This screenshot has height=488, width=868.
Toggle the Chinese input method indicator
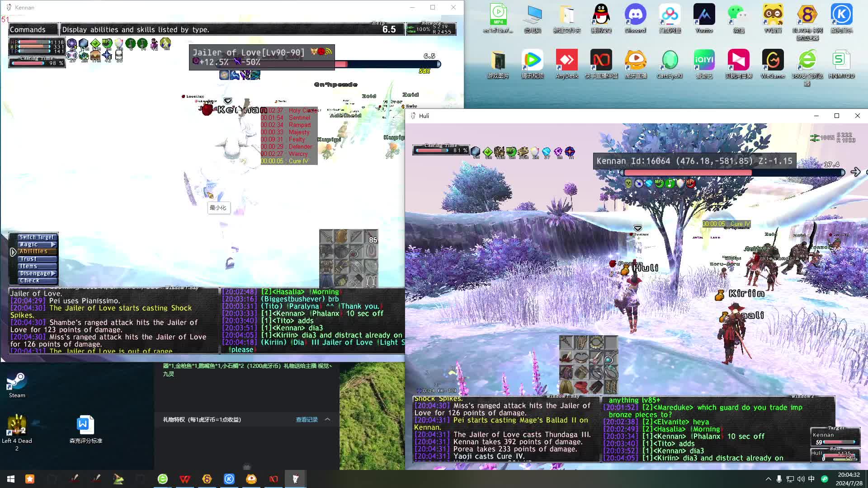[x=811, y=479]
